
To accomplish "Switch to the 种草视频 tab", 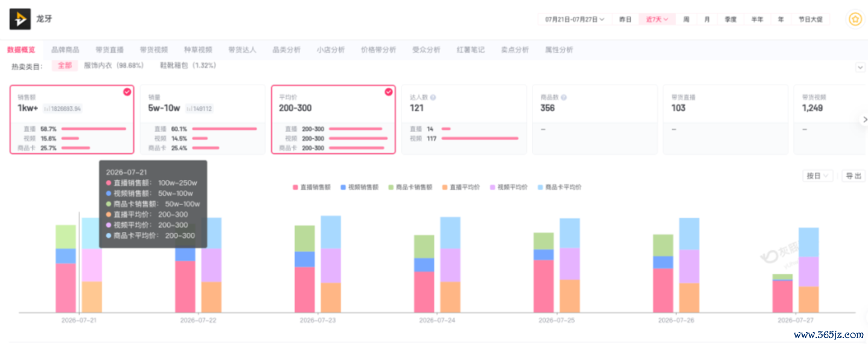I will click(198, 49).
